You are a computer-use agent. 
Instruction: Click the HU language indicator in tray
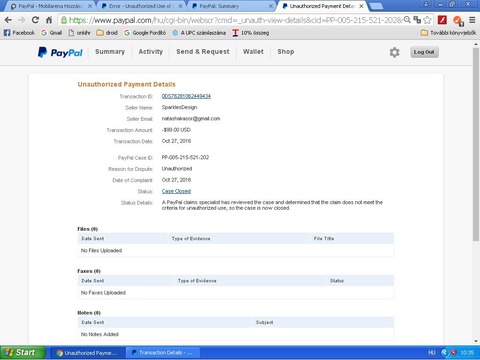click(432, 353)
